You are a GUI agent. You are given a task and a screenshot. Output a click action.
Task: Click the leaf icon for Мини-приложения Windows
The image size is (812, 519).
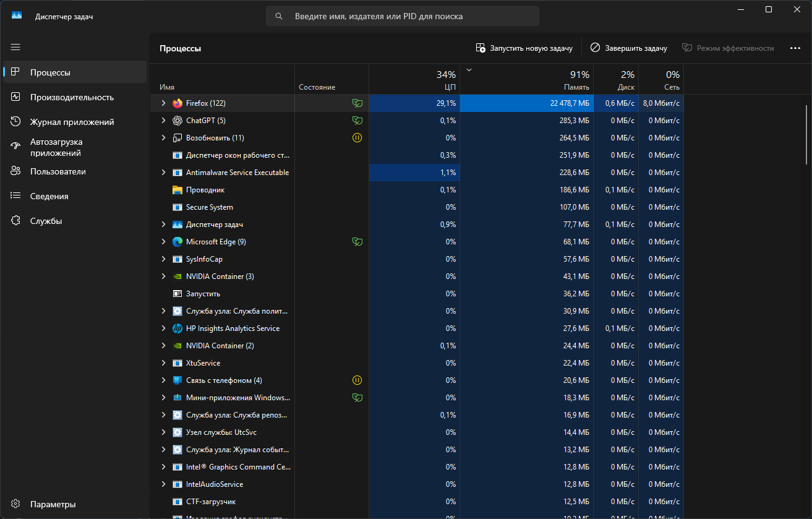point(357,398)
